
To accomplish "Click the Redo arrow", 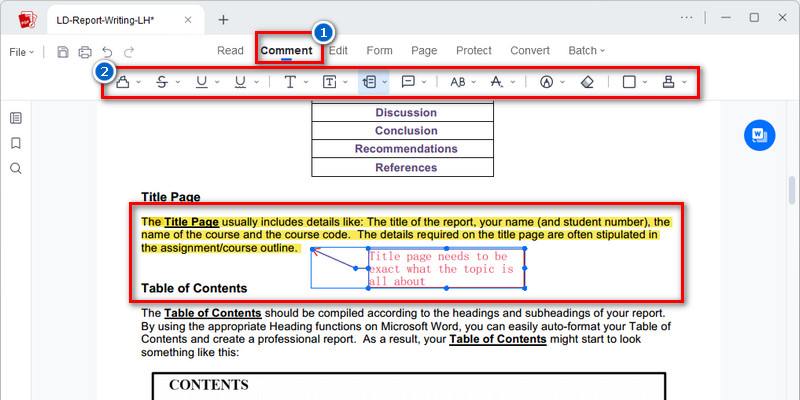I will coord(129,52).
